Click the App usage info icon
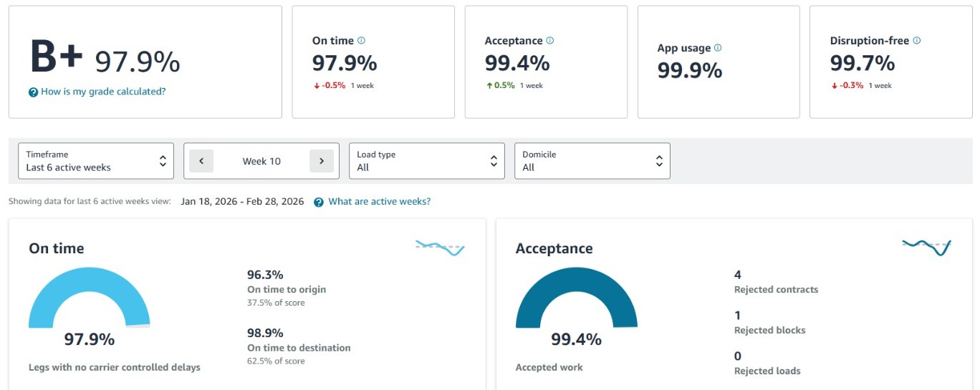The image size is (980, 390). tap(718, 48)
